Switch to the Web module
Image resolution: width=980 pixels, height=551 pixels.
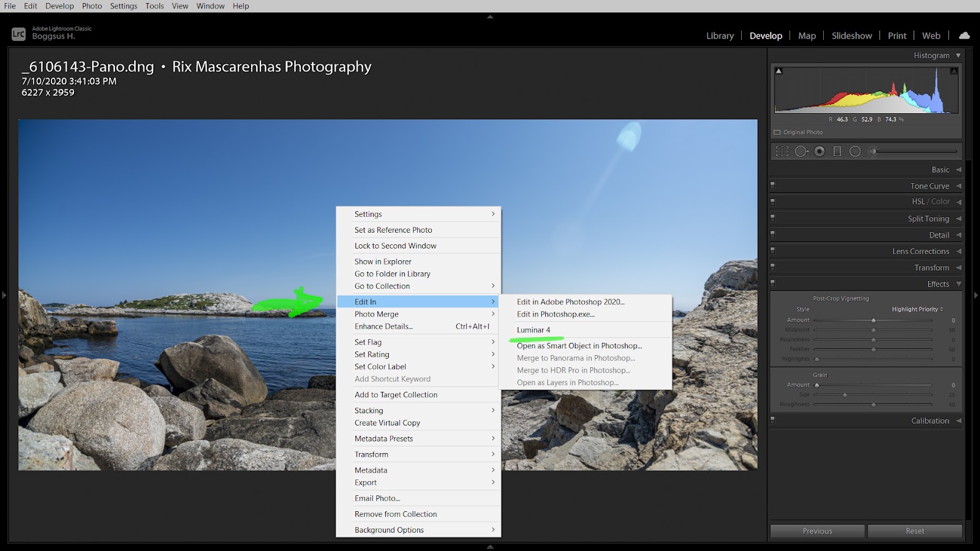click(x=931, y=36)
